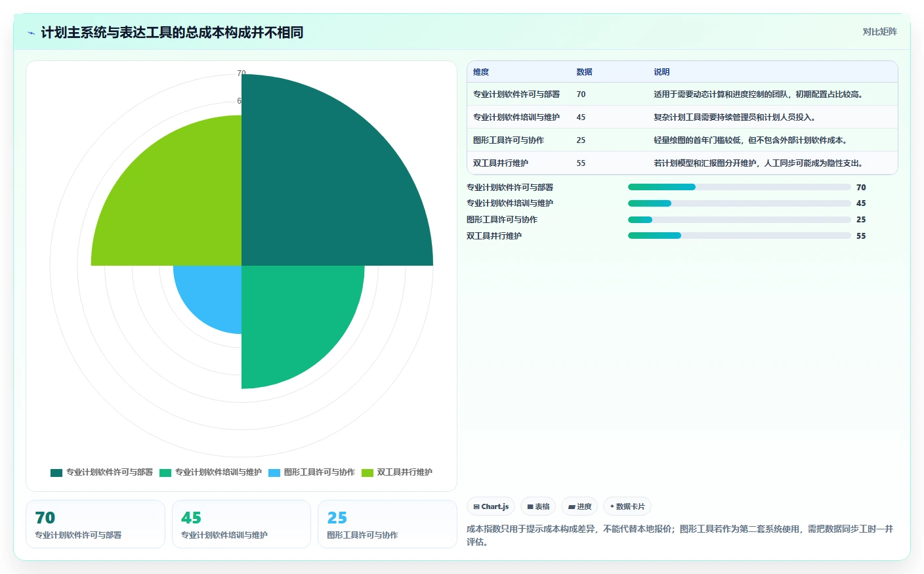Viewport: 924px width, 574px height.
Task: Toggle the 专业计划软件许可与部署 legend swatch
Action: (56, 472)
